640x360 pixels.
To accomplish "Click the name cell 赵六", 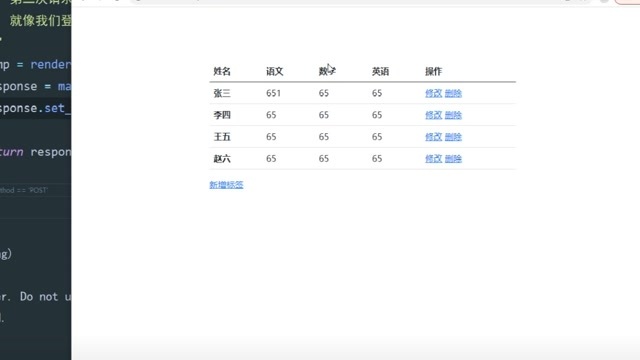I will [222, 158].
